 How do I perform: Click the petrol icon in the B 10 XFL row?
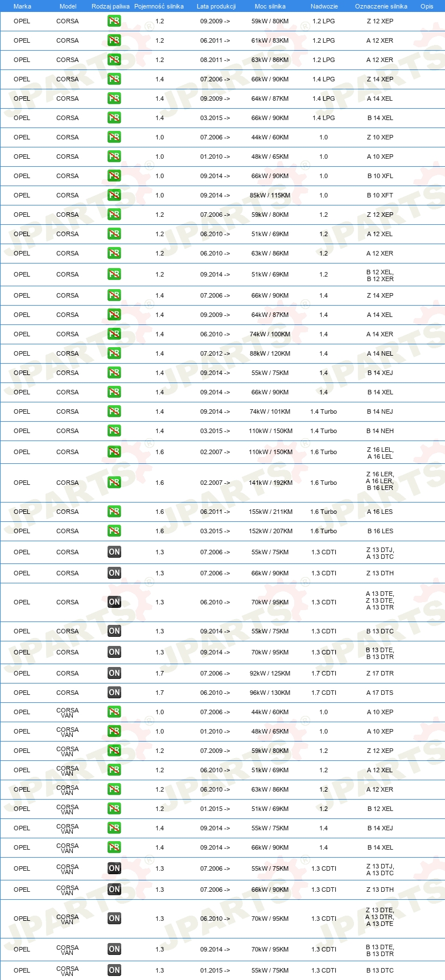click(x=114, y=176)
